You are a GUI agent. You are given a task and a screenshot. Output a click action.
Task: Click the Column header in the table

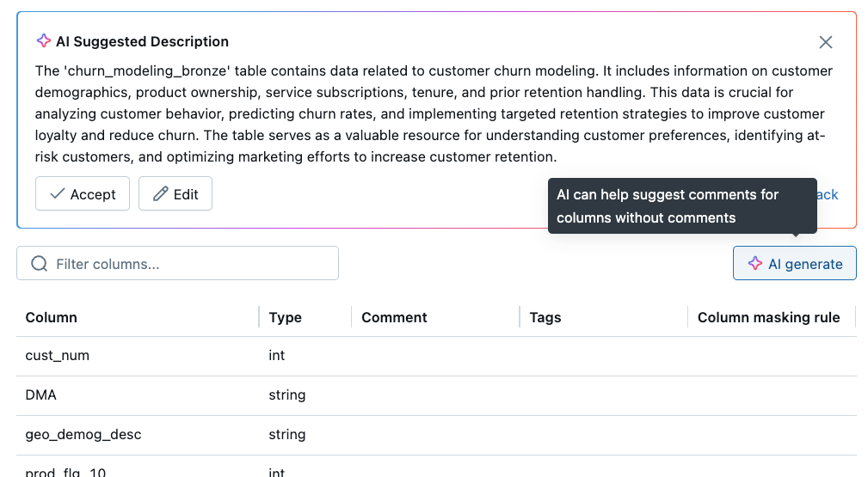52,317
